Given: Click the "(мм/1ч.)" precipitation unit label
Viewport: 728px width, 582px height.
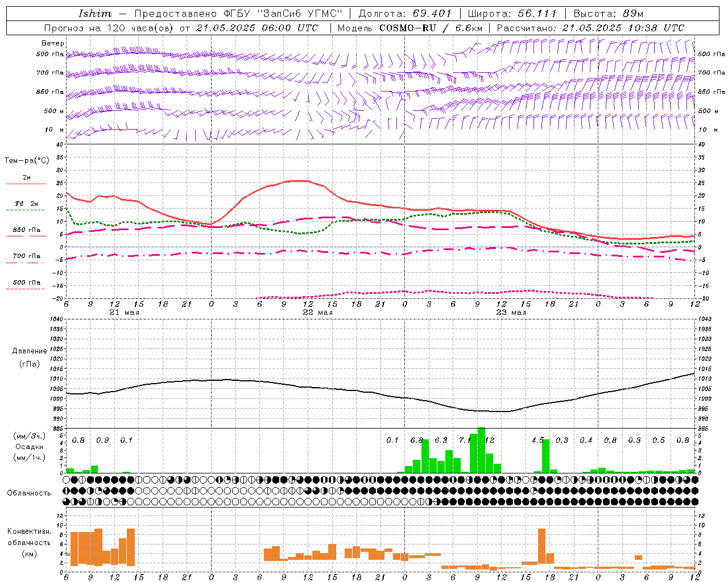Looking at the screenshot, I should pyautogui.click(x=29, y=458).
